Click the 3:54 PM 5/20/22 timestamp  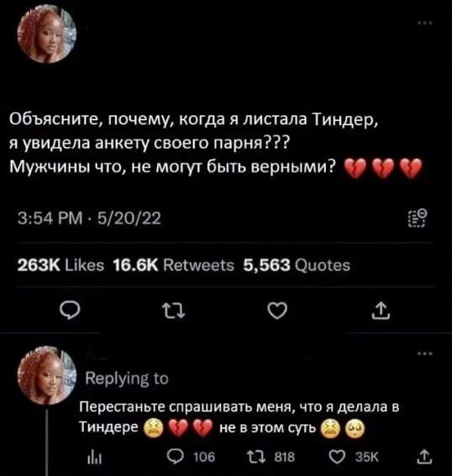(x=89, y=218)
